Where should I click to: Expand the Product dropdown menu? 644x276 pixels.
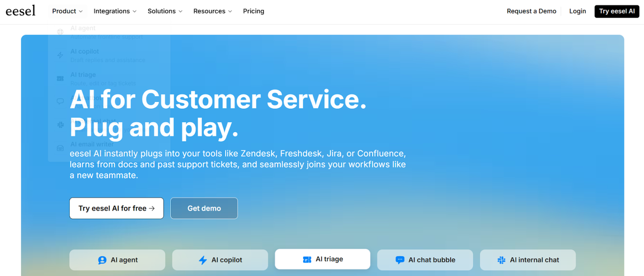67,11
